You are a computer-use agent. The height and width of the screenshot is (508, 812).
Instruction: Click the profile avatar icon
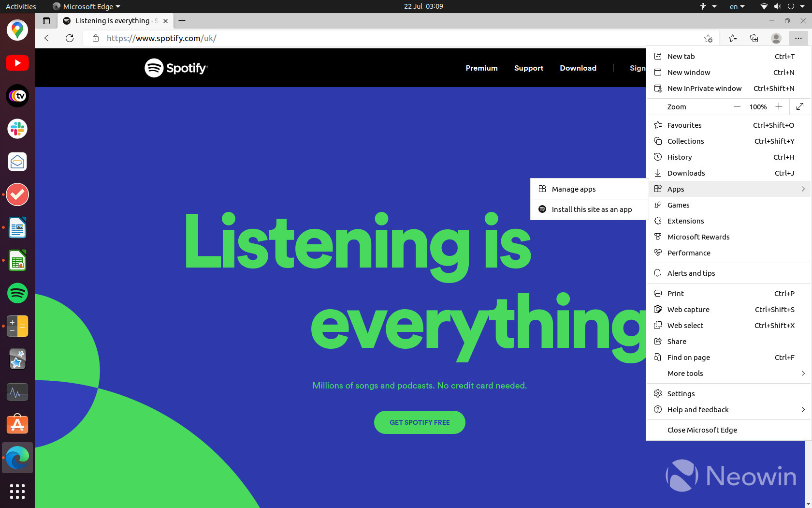776,38
